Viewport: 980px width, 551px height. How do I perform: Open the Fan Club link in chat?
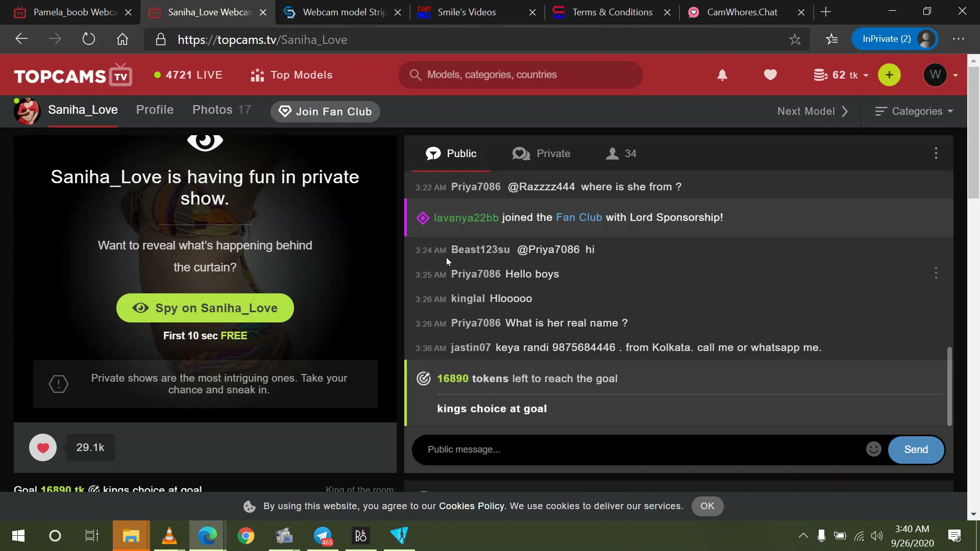[x=579, y=217]
